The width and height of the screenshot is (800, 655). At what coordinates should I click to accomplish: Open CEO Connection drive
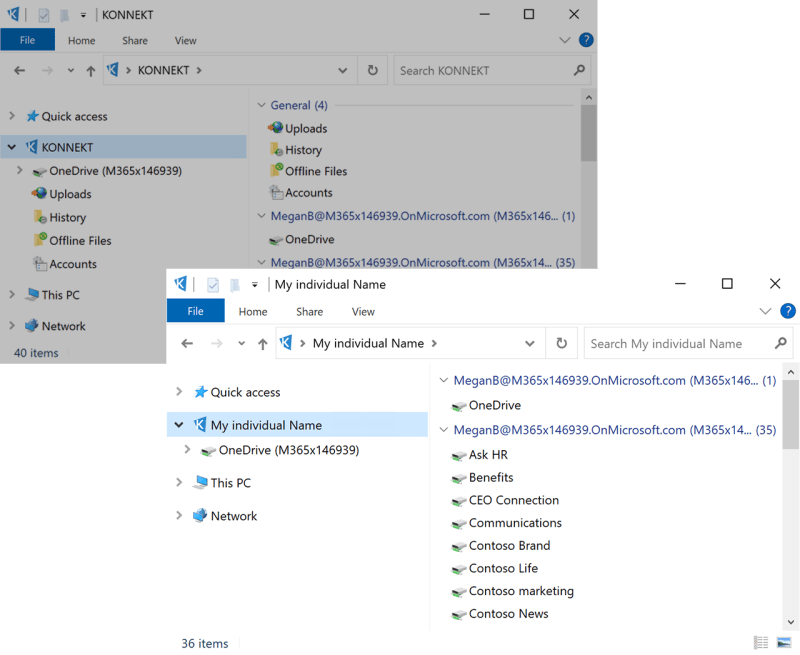coord(505,500)
